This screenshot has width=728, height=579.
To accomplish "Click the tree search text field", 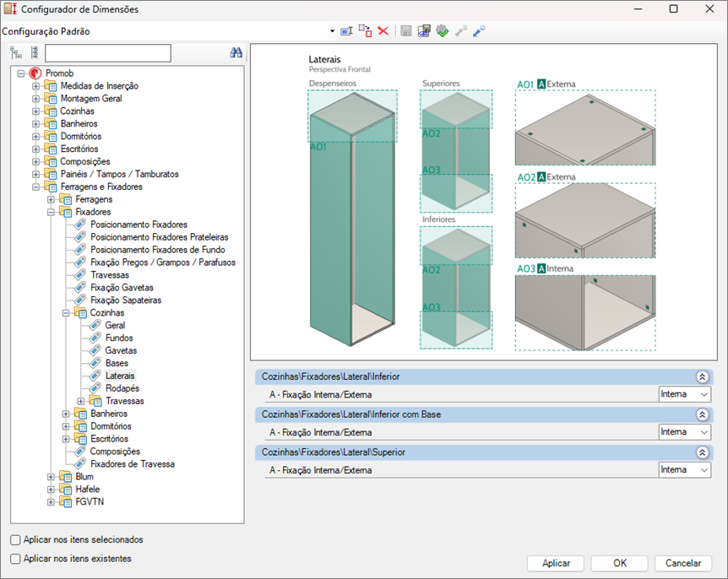I will 108,53.
